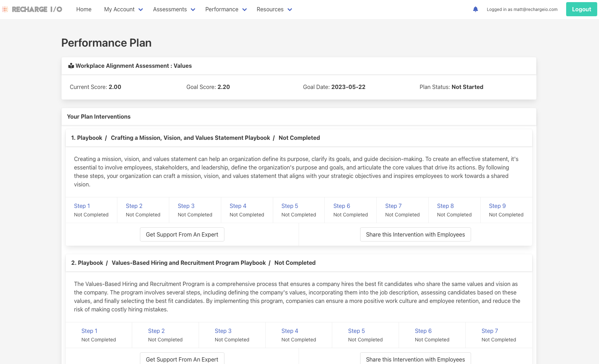Image resolution: width=599 pixels, height=364 pixels.
Task: Open Step 9 of the Mission Vision playbook
Action: (x=497, y=206)
